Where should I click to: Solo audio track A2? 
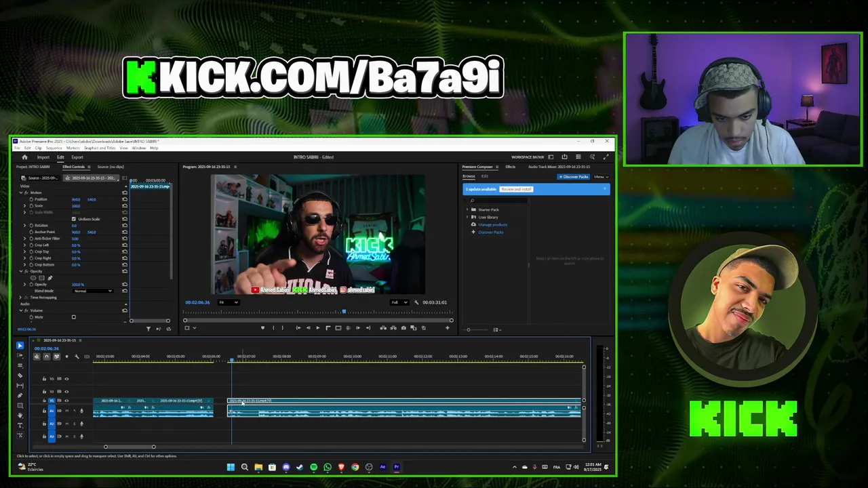point(75,424)
